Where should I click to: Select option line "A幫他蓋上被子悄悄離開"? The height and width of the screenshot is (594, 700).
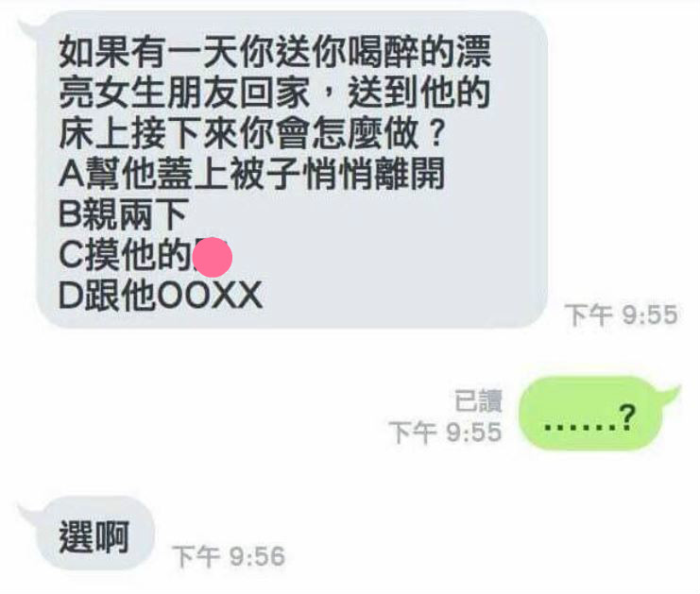(251, 174)
